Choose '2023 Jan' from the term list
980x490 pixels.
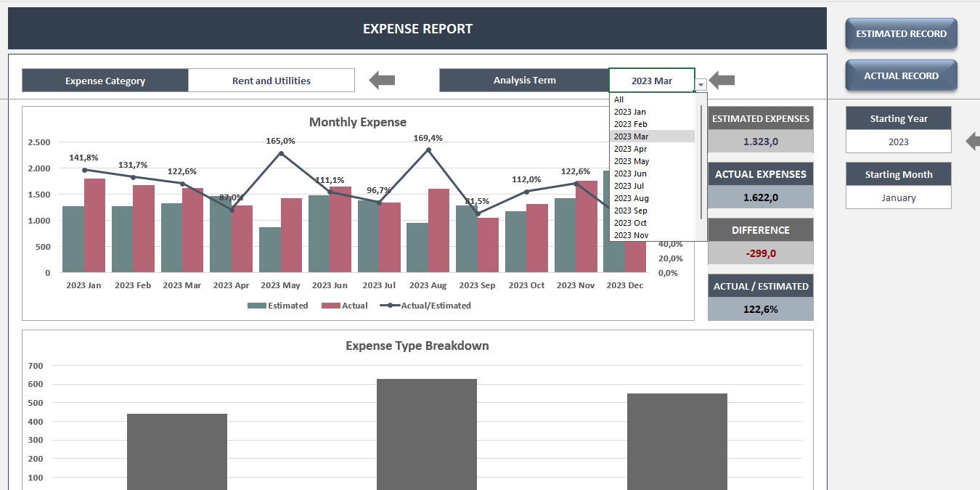tap(653, 112)
